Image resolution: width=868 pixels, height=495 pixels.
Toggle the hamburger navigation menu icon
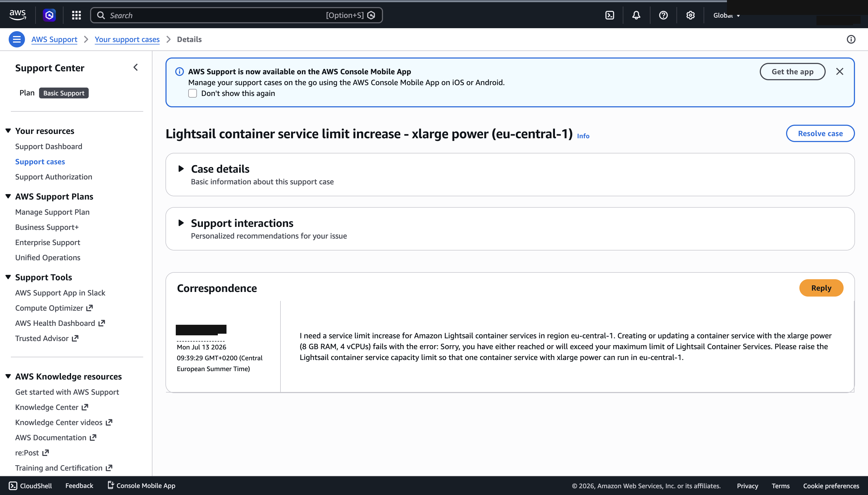tap(17, 39)
